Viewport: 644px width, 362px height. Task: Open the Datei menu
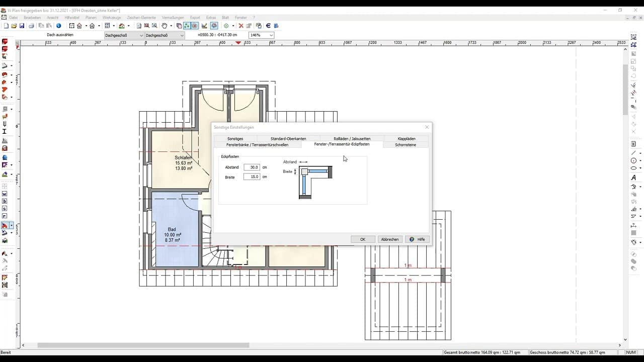(x=13, y=18)
